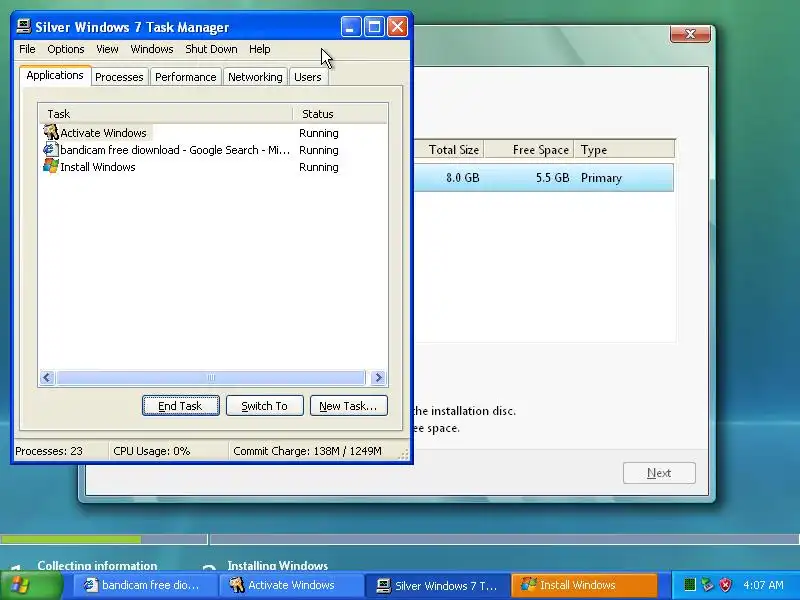
Task: Click the green setup progress bar
Action: [x=70, y=539]
